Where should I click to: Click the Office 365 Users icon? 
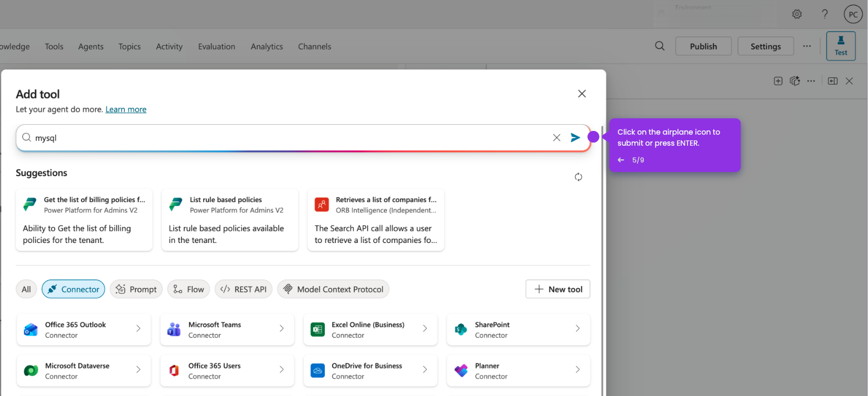tap(174, 371)
